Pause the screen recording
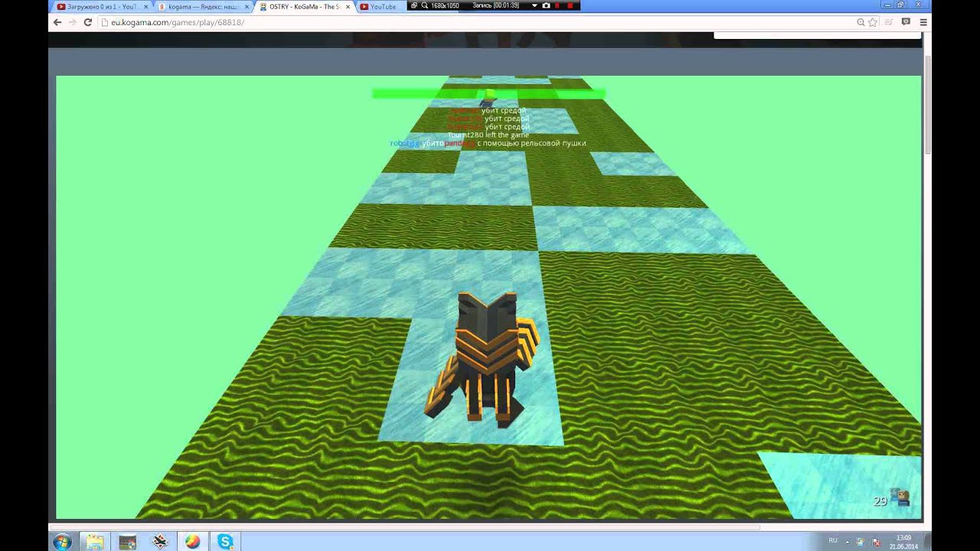 (x=557, y=5)
